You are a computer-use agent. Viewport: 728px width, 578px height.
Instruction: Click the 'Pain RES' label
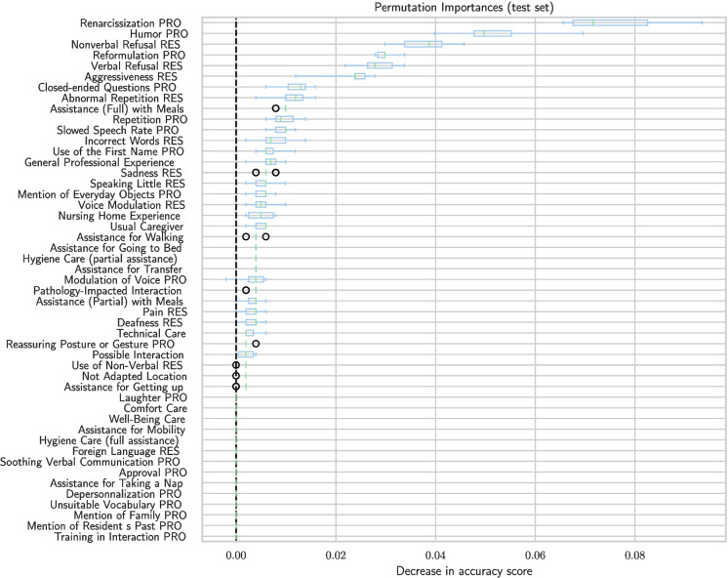[165, 311]
